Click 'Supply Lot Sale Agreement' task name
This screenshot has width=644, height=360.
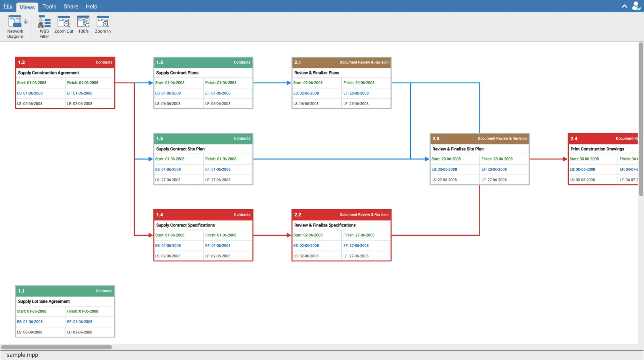(44, 301)
